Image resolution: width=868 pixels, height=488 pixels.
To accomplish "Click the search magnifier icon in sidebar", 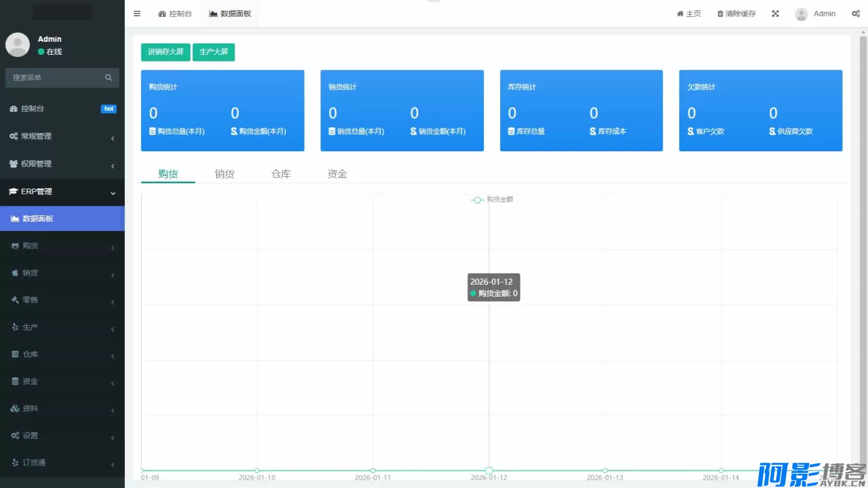I will [x=108, y=77].
